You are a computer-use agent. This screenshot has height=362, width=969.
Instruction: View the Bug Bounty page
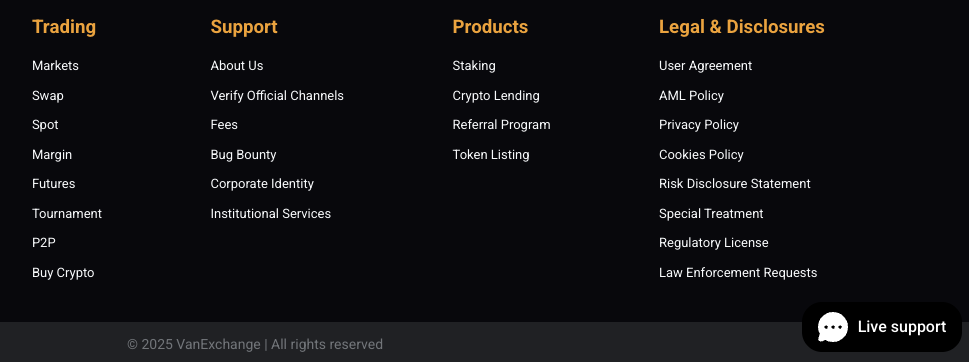tap(243, 154)
